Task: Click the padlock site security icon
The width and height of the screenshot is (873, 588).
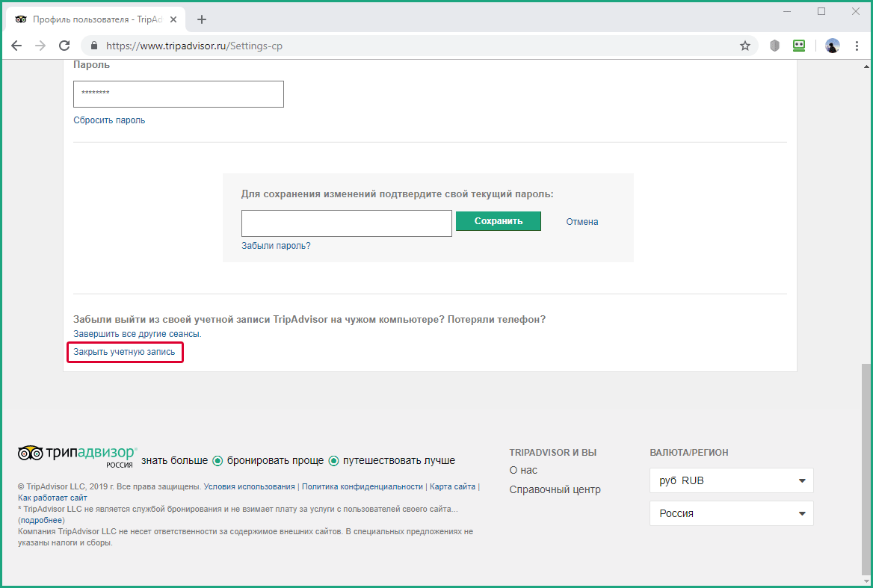Action: coord(94,46)
